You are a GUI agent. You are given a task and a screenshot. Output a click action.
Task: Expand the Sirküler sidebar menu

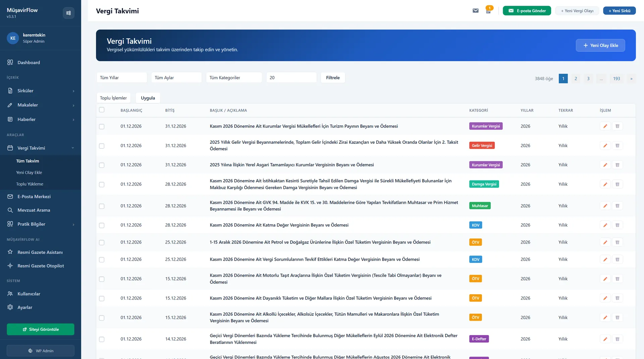pos(40,91)
